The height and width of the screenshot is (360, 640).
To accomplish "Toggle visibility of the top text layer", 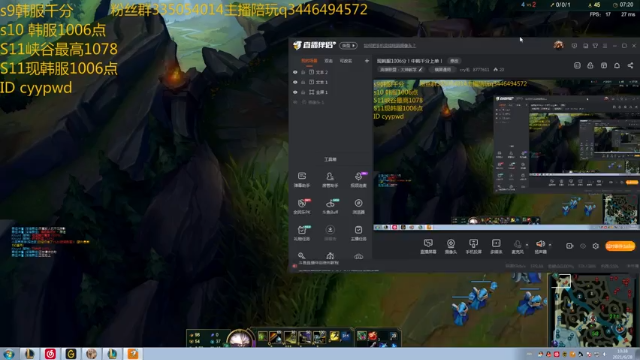I will point(295,72).
